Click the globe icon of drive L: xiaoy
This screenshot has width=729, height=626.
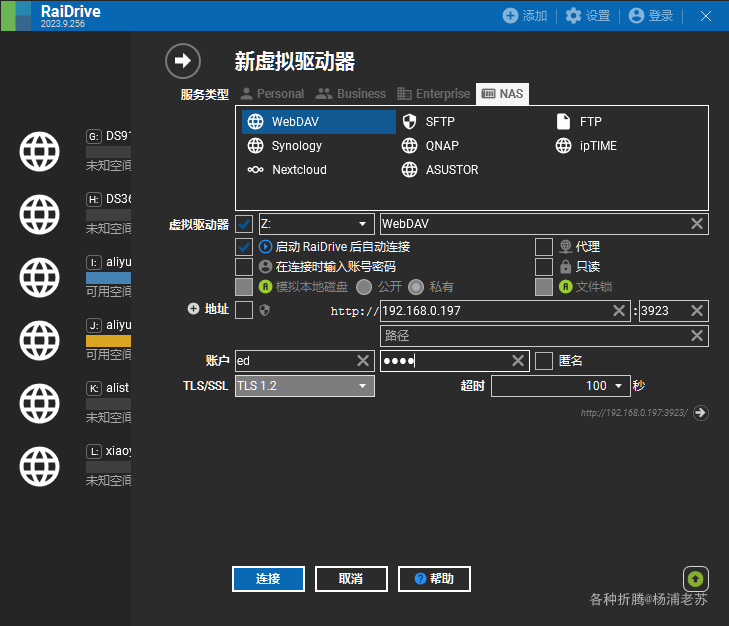(40, 466)
